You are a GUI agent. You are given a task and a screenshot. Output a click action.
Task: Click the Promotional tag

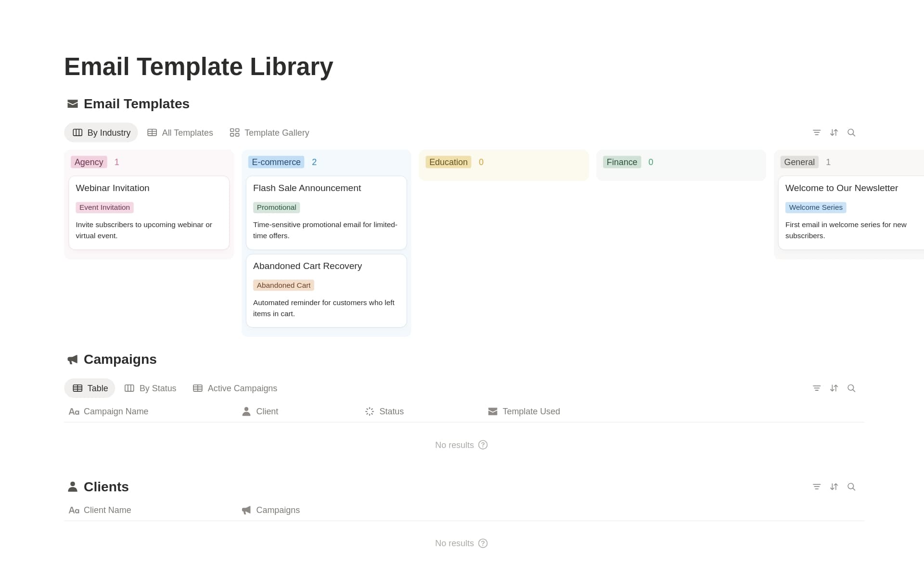(x=276, y=207)
